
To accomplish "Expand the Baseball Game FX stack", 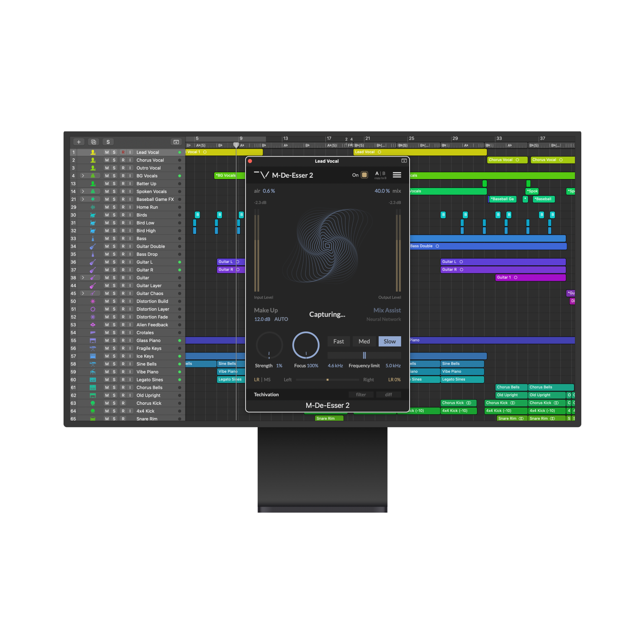I will (x=83, y=199).
